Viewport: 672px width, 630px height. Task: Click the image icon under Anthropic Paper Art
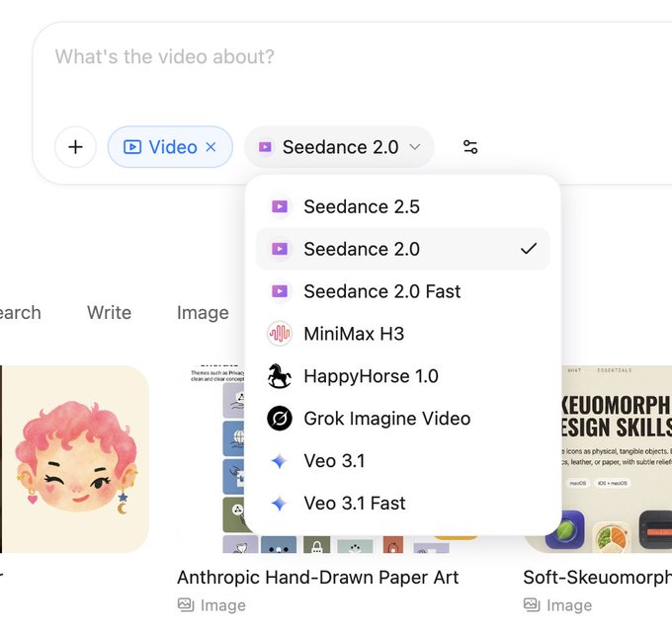tap(186, 604)
